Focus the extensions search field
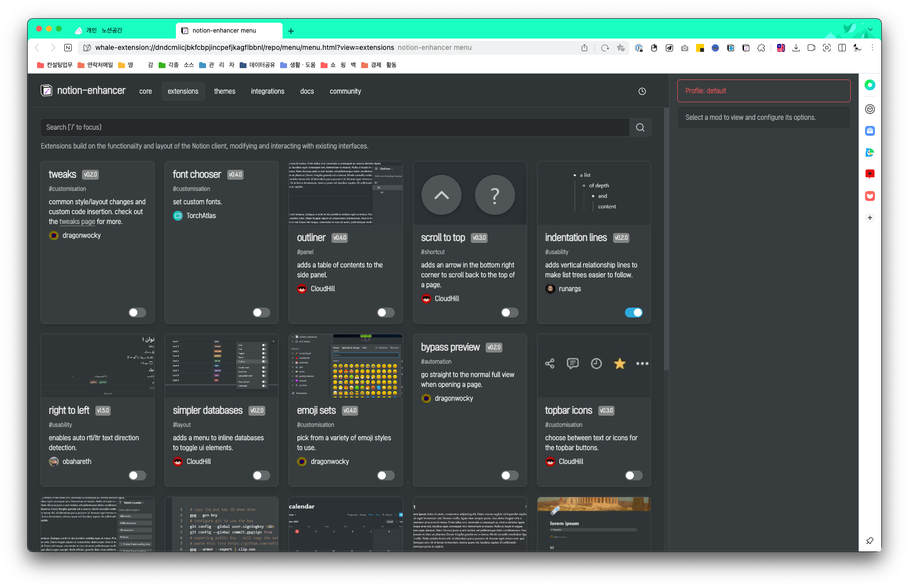 click(x=335, y=127)
